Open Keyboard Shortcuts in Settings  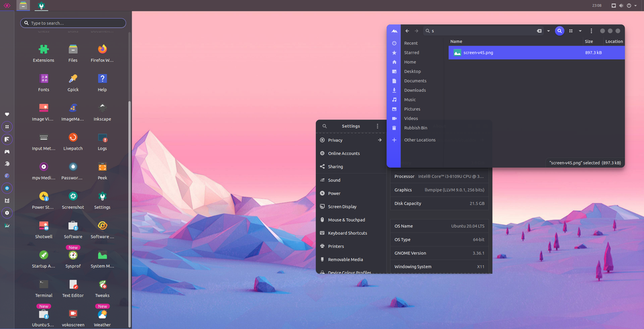click(x=351, y=233)
